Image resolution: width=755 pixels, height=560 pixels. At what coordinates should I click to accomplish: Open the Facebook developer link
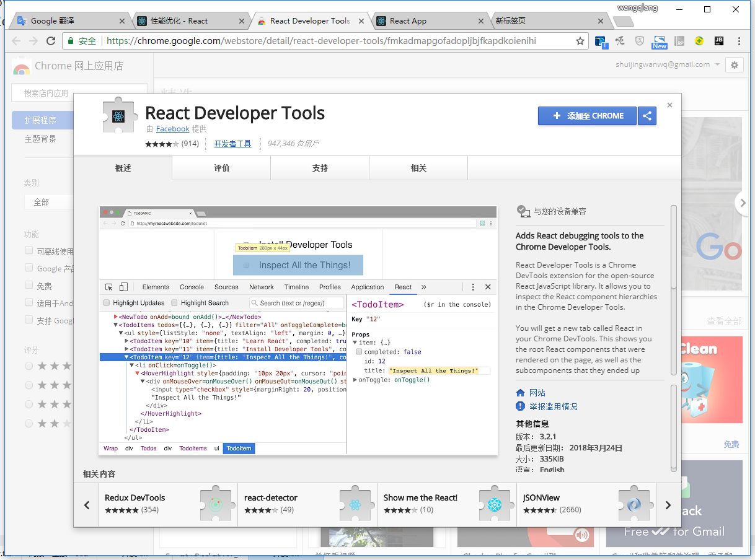point(172,129)
